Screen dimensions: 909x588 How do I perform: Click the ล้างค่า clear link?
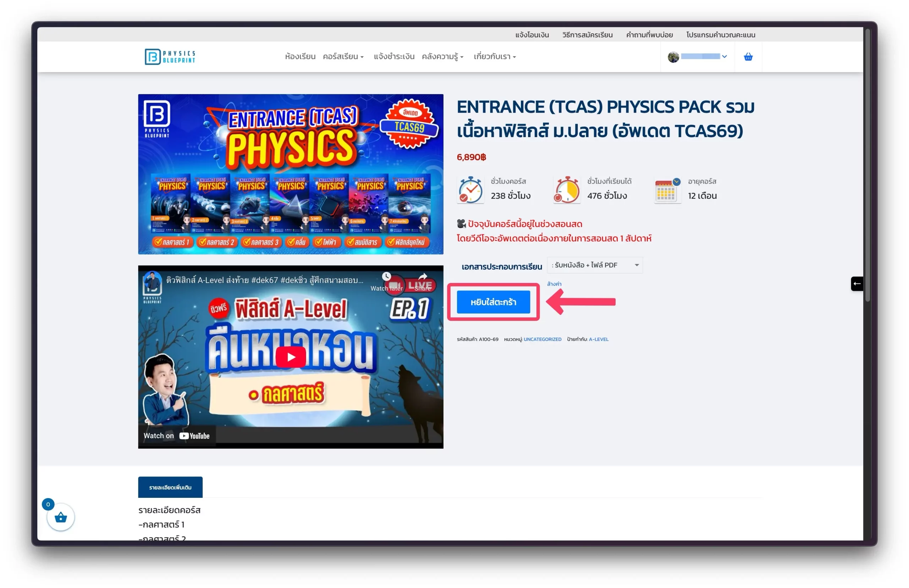tap(554, 284)
